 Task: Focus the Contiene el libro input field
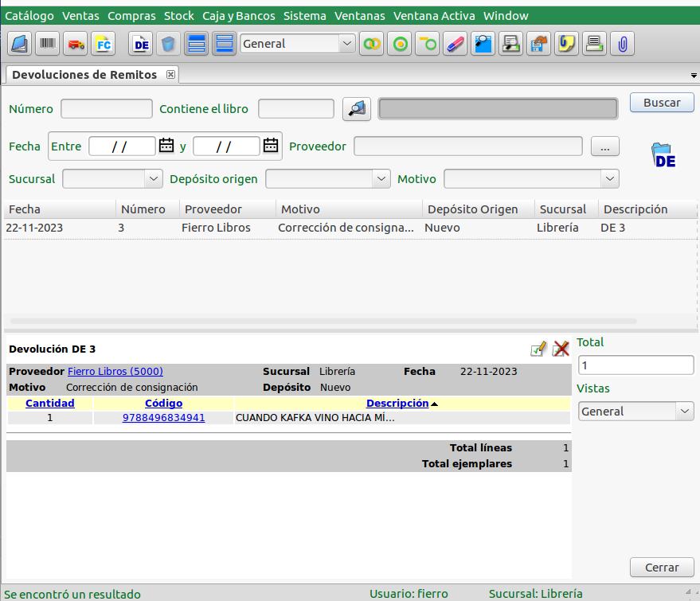click(296, 109)
